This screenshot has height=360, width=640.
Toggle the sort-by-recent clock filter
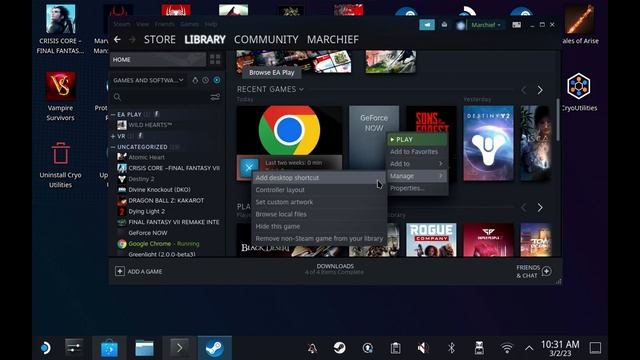point(206,80)
